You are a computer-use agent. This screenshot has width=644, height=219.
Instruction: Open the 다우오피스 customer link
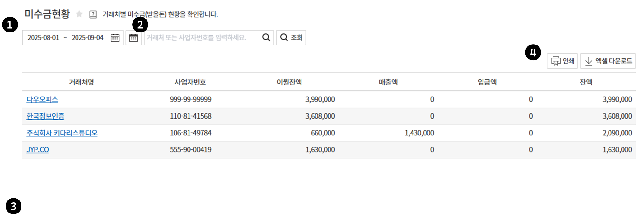[42, 99]
